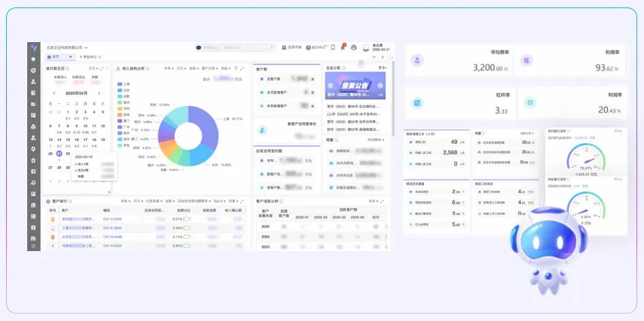
Task: Click the settings gear above 企业公告 panel
Action: 361,62
